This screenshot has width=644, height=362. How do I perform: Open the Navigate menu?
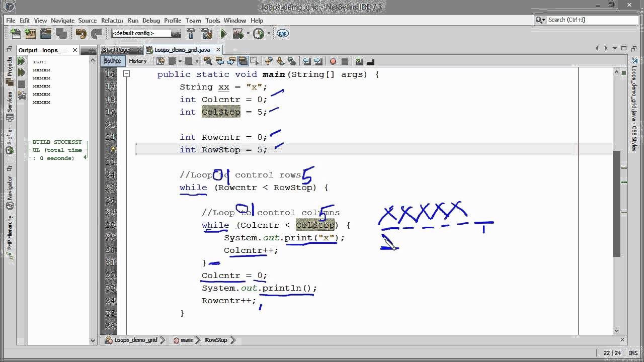click(x=62, y=21)
